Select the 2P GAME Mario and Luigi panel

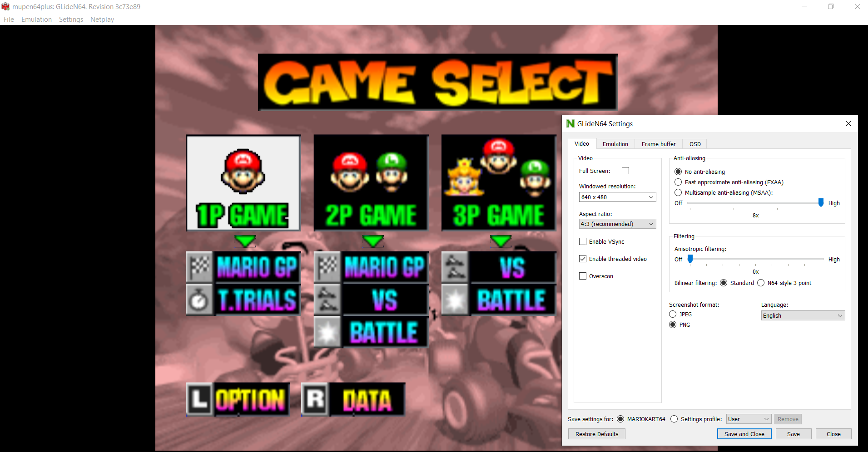click(371, 183)
